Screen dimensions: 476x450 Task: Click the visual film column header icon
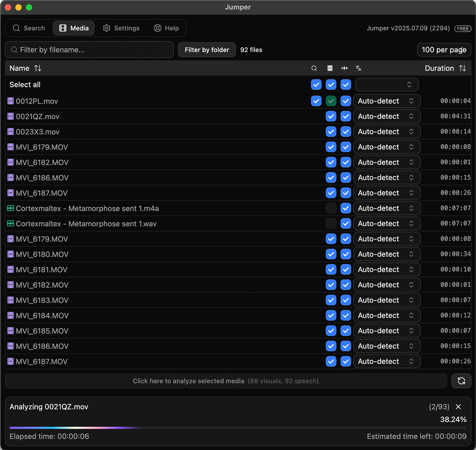pyautogui.click(x=330, y=68)
